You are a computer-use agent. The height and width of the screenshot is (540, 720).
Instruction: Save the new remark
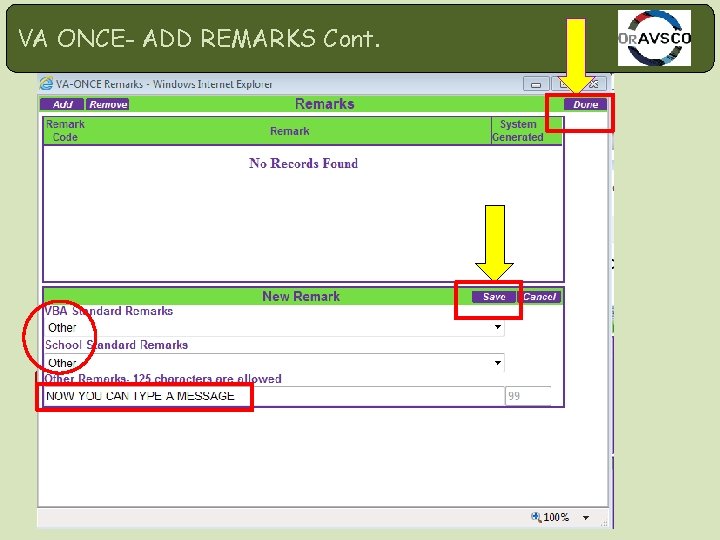(x=494, y=297)
